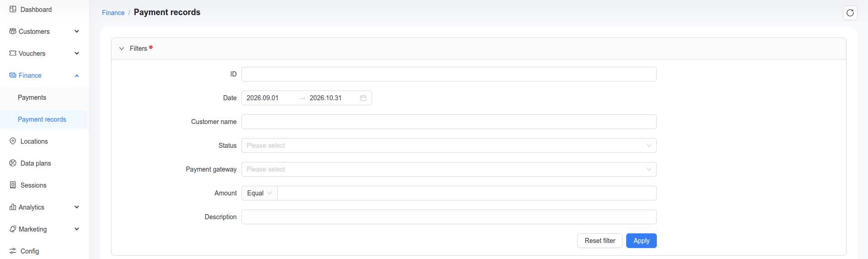Go to Dashboard in the sidebar

pos(36,9)
